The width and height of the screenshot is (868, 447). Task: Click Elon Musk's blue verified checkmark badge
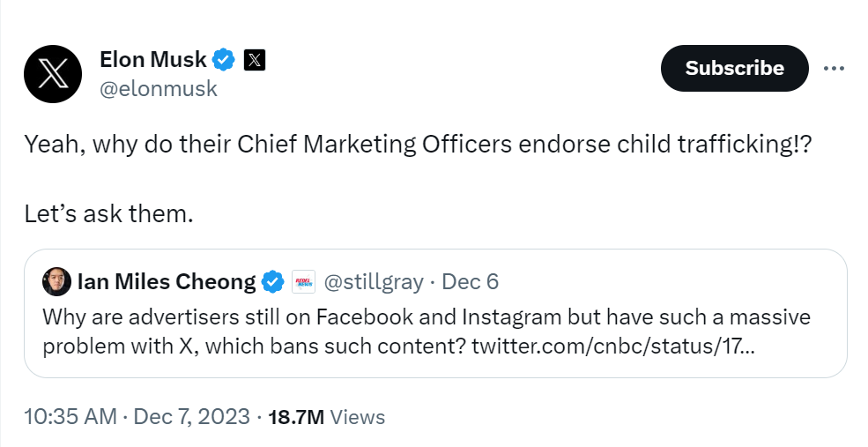pyautogui.click(x=224, y=60)
